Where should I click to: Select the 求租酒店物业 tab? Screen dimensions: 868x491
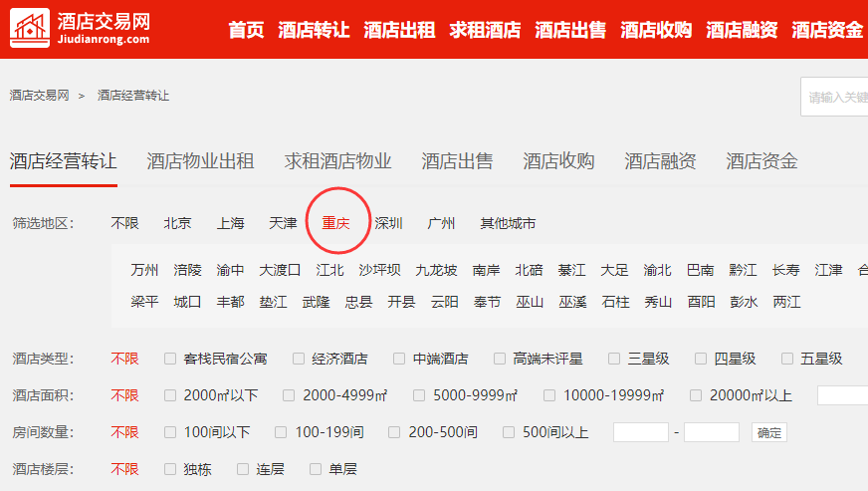[337, 161]
